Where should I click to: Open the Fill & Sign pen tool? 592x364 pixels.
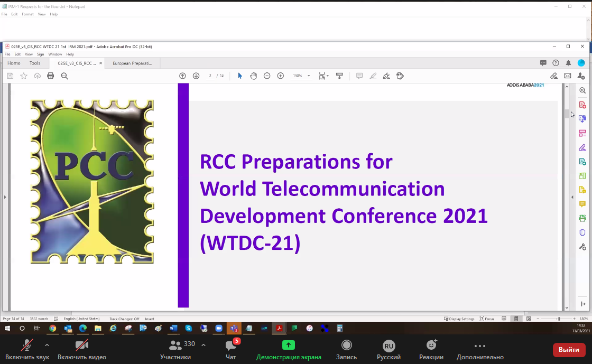point(386,76)
